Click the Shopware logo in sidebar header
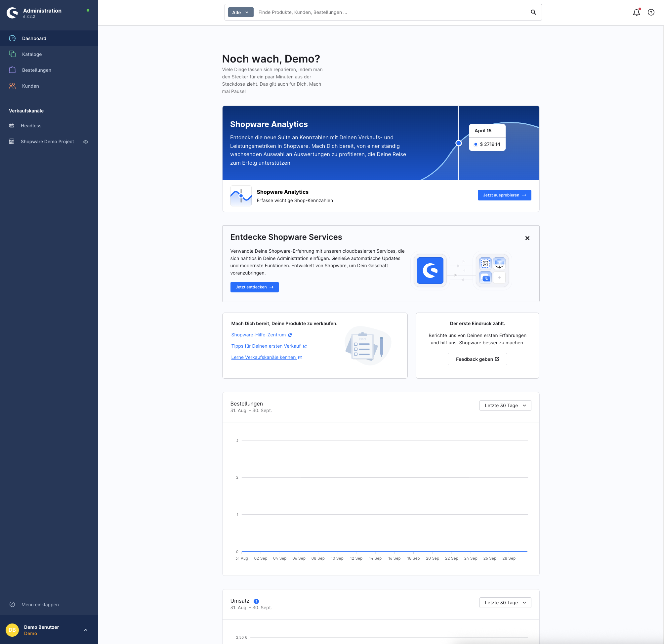The height and width of the screenshot is (644, 664). tap(13, 13)
